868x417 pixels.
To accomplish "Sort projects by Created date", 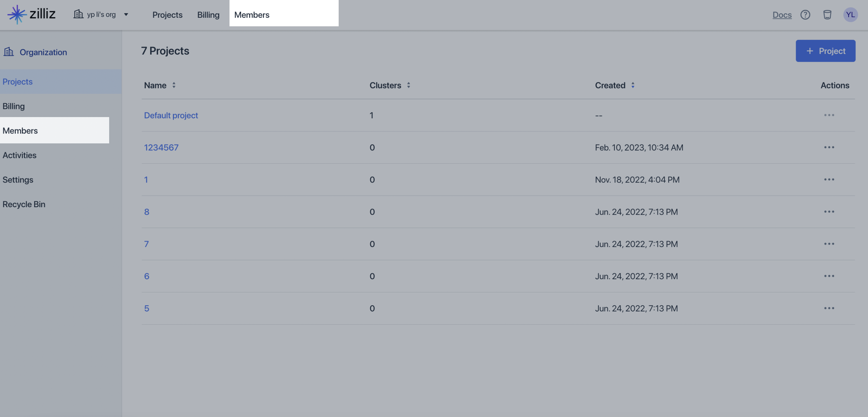I will point(633,85).
